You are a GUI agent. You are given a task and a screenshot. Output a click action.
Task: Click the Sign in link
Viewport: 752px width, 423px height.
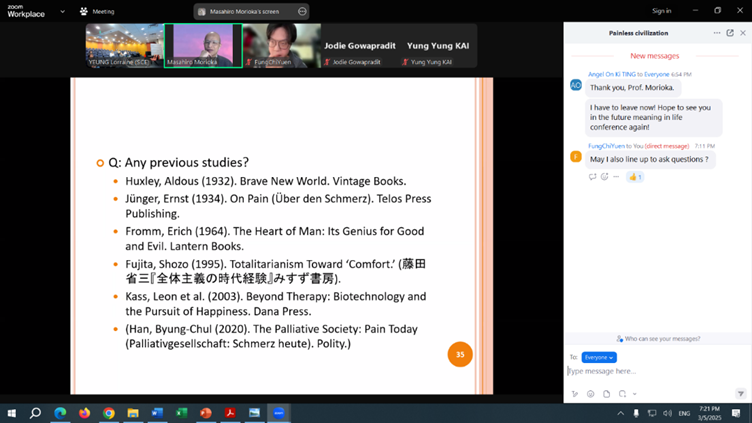(661, 11)
